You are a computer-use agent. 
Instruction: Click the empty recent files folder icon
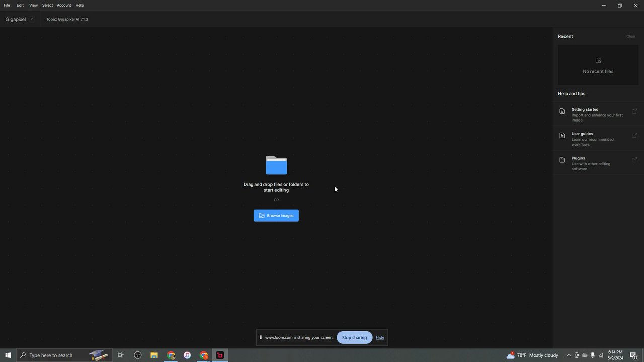click(598, 60)
